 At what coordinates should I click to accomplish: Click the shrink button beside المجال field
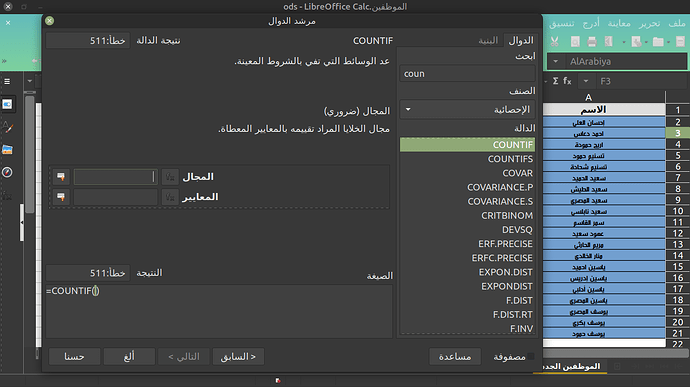tap(61, 177)
